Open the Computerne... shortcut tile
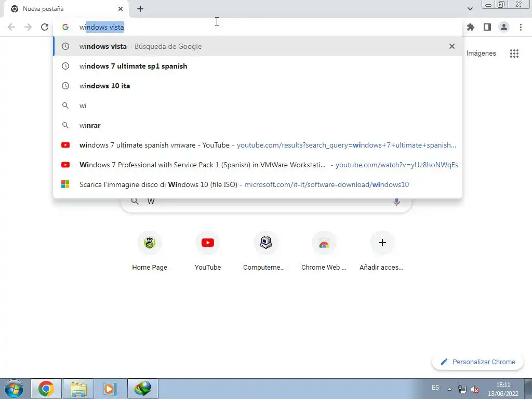This screenshot has width=532, height=399. click(266, 251)
